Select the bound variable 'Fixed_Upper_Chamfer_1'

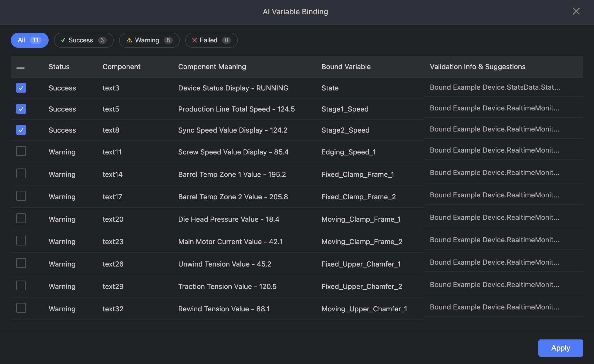pos(361,264)
